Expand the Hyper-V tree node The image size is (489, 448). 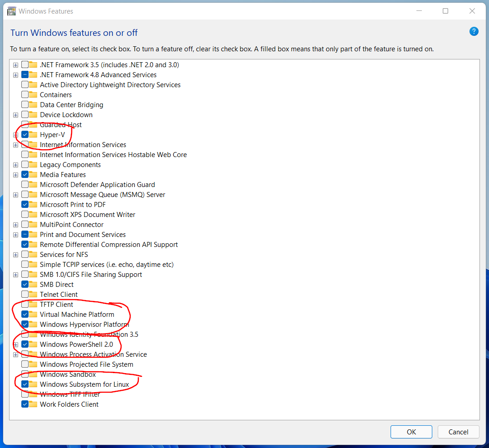(x=15, y=135)
